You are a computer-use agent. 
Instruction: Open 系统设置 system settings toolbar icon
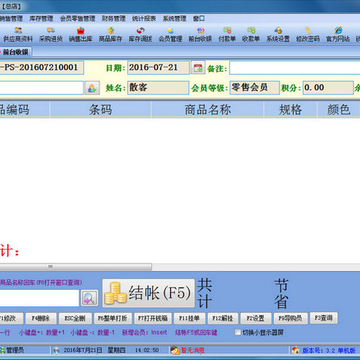(x=278, y=35)
